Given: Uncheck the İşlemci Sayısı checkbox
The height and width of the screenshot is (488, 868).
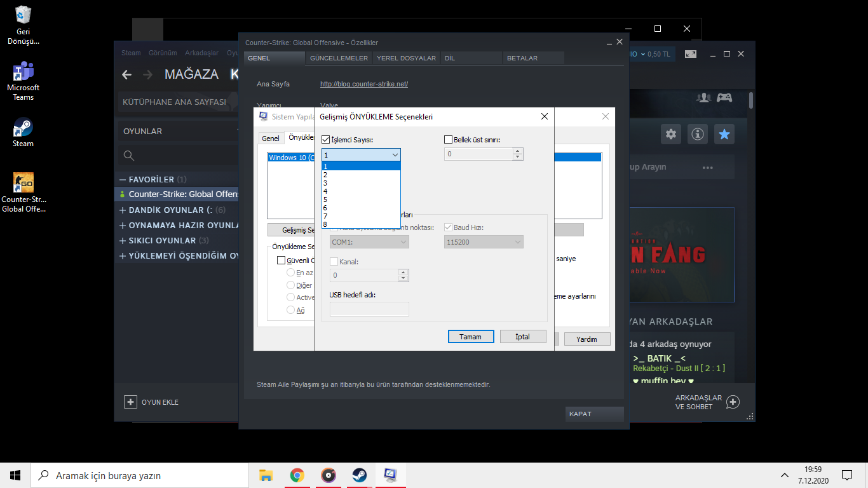Looking at the screenshot, I should [x=326, y=140].
